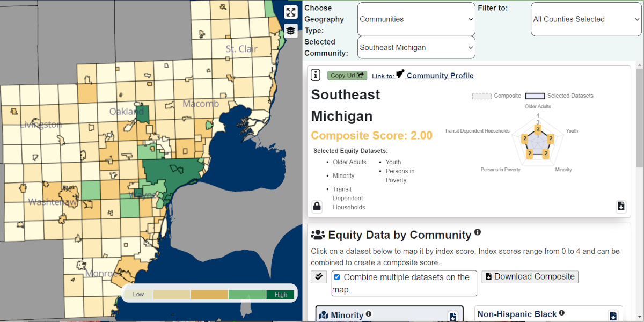Expand the map to fullscreen view
Image resolution: width=644 pixels, height=322 pixels.
click(290, 12)
